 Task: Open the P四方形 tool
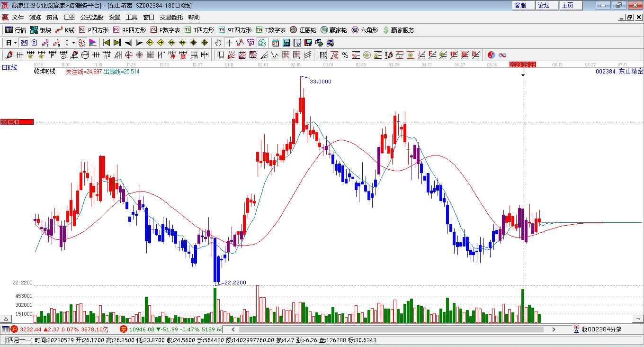94,30
